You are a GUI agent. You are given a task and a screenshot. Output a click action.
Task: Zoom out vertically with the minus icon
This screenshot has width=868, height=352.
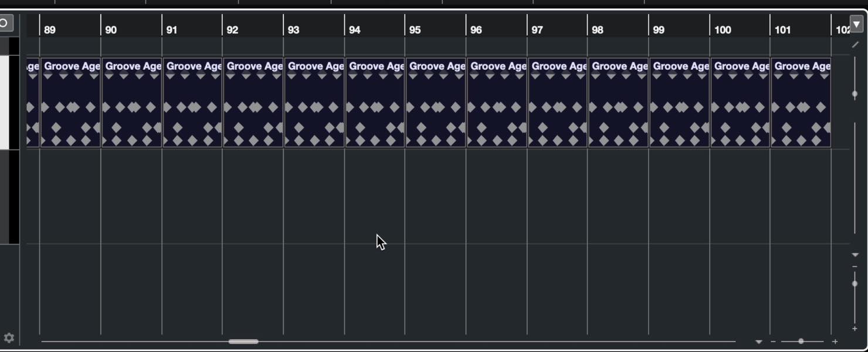click(855, 267)
